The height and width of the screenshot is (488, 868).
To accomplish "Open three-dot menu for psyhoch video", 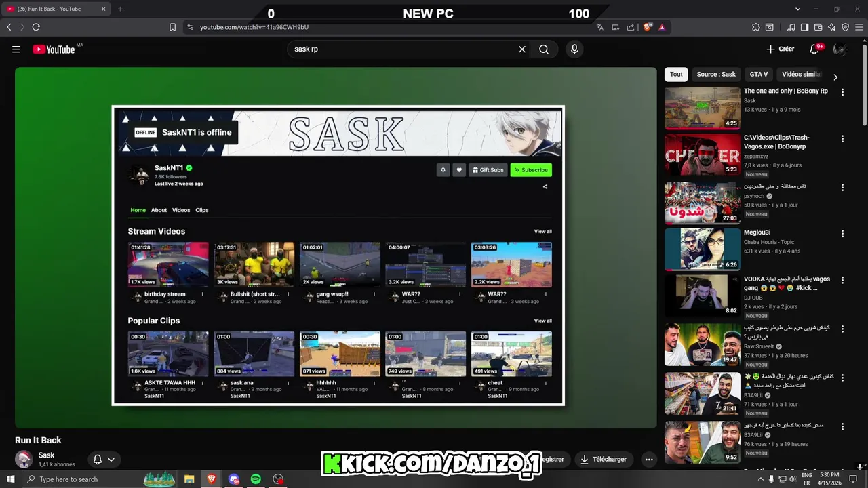I will tap(843, 187).
